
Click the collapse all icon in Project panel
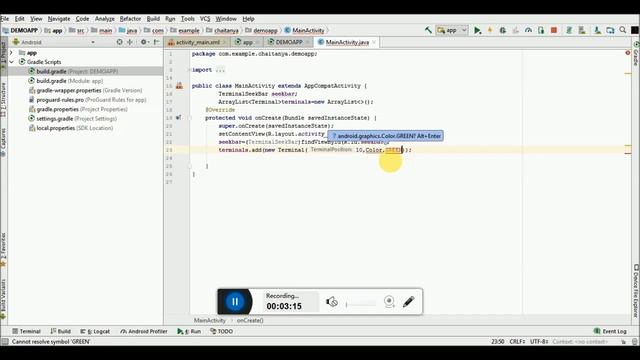pyautogui.click(x=130, y=42)
